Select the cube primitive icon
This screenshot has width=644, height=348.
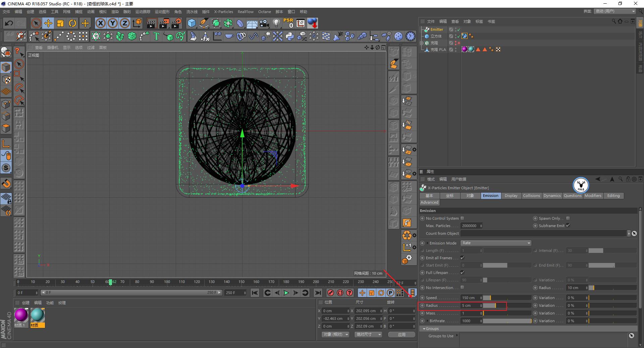pos(191,23)
